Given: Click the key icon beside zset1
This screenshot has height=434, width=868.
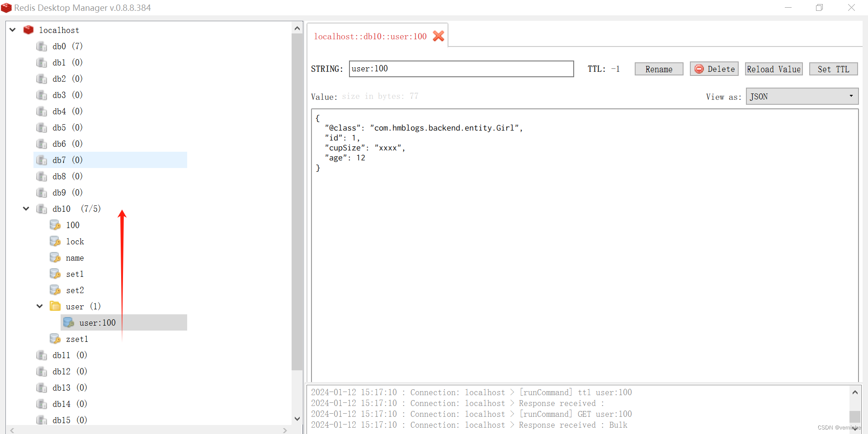Looking at the screenshot, I should [x=55, y=339].
